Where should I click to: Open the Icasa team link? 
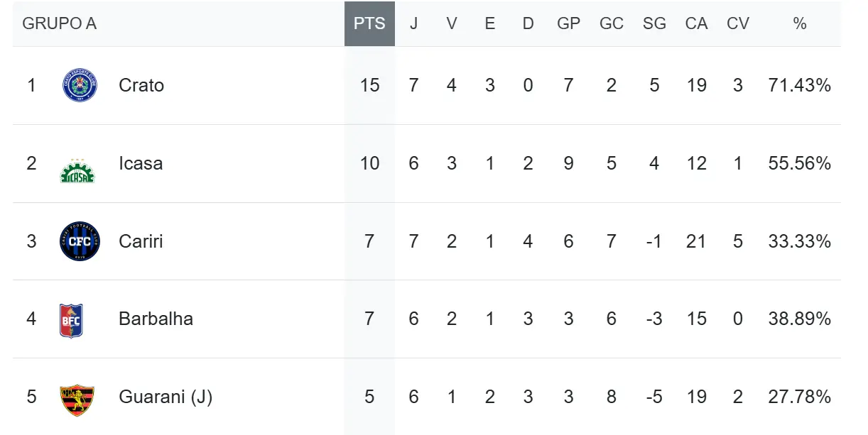click(x=141, y=163)
